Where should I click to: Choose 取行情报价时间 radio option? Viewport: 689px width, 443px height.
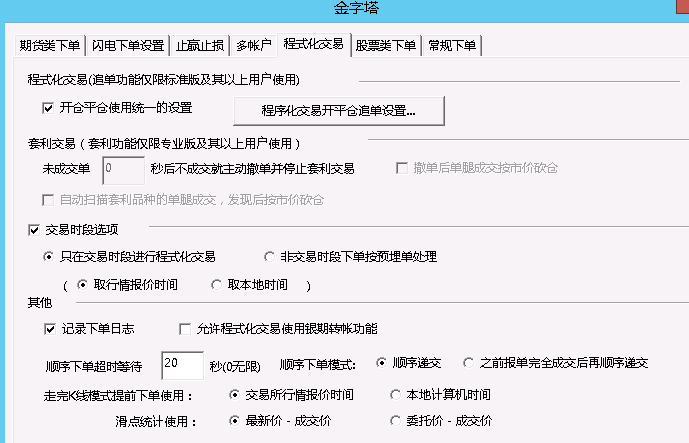pyautogui.click(x=82, y=285)
